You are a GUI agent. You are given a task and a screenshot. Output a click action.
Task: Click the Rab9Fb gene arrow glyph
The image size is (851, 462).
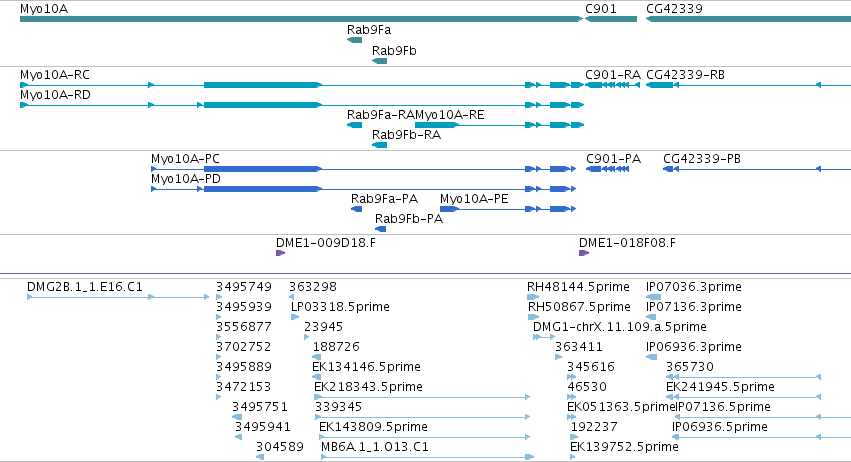(x=379, y=61)
